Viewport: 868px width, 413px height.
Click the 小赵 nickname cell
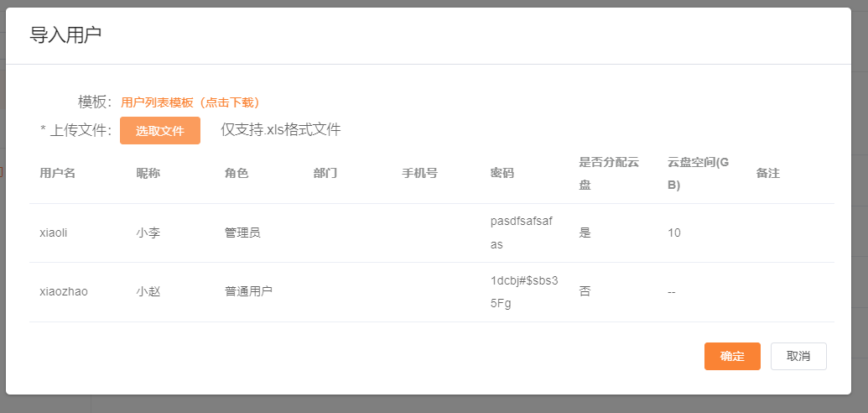(x=148, y=291)
